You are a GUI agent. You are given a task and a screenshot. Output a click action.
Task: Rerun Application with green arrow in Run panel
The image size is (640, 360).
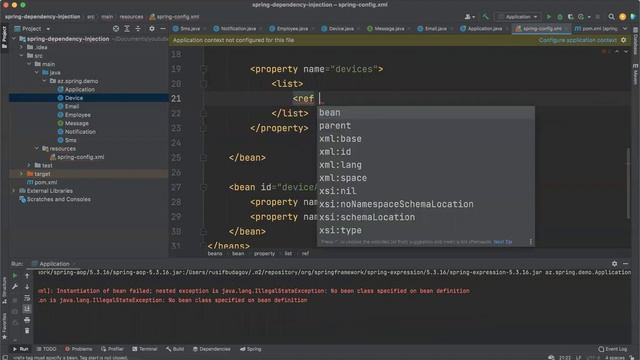(14, 276)
